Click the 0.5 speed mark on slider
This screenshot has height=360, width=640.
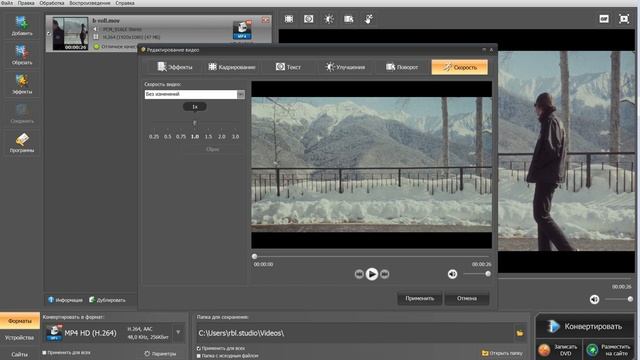167,136
